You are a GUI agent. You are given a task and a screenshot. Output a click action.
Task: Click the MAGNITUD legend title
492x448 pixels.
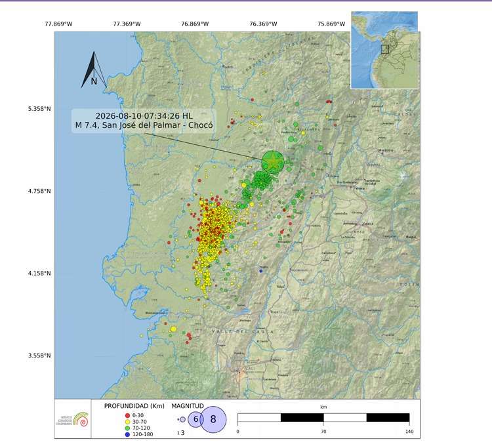click(188, 406)
